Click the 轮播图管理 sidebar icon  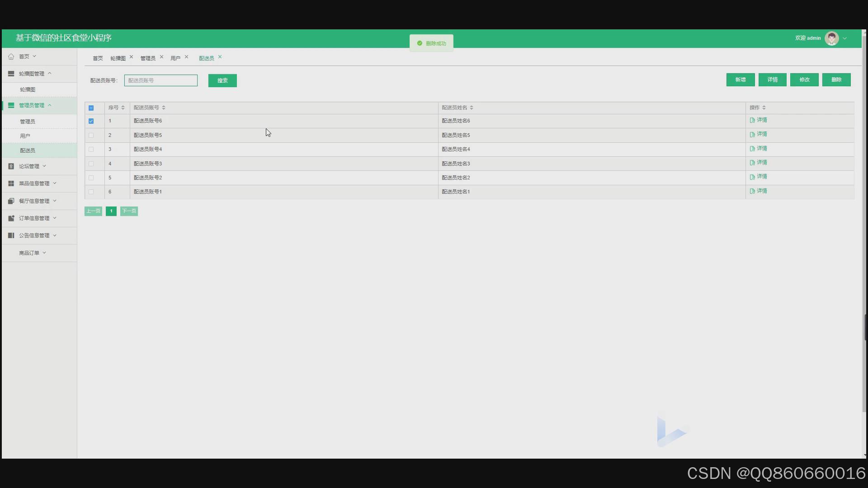coord(11,74)
